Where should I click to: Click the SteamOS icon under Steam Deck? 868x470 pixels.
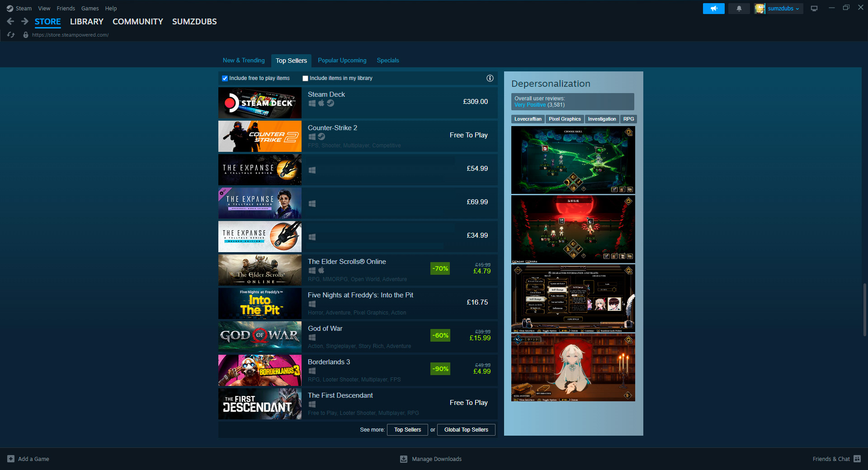coord(330,103)
